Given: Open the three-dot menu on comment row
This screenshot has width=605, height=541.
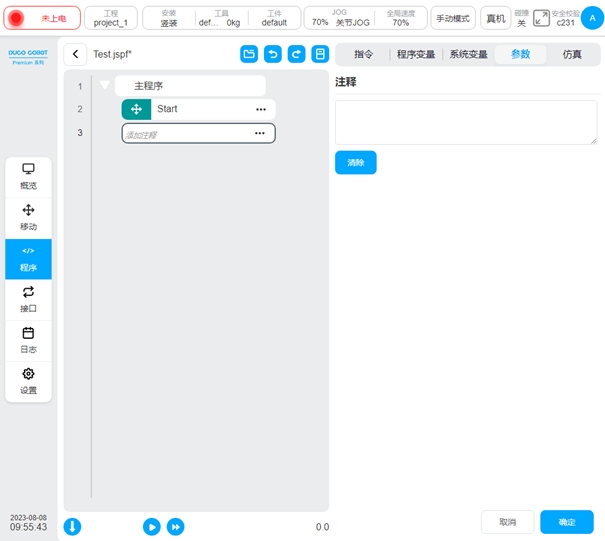Looking at the screenshot, I should point(260,133).
